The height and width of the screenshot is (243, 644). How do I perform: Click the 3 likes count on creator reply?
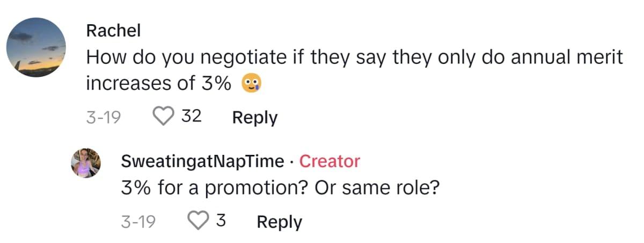pyautogui.click(x=220, y=221)
